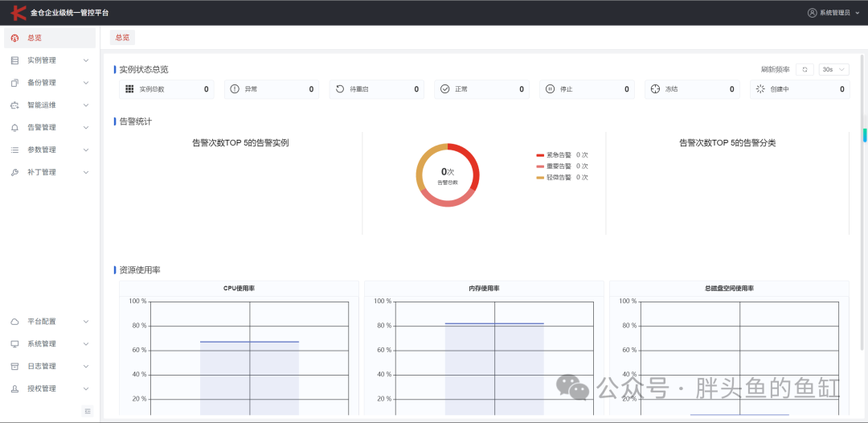Viewport: 868px width, 423px height.
Task: Click the 告警次数TOP 5的告警分类 heading
Action: tap(727, 143)
